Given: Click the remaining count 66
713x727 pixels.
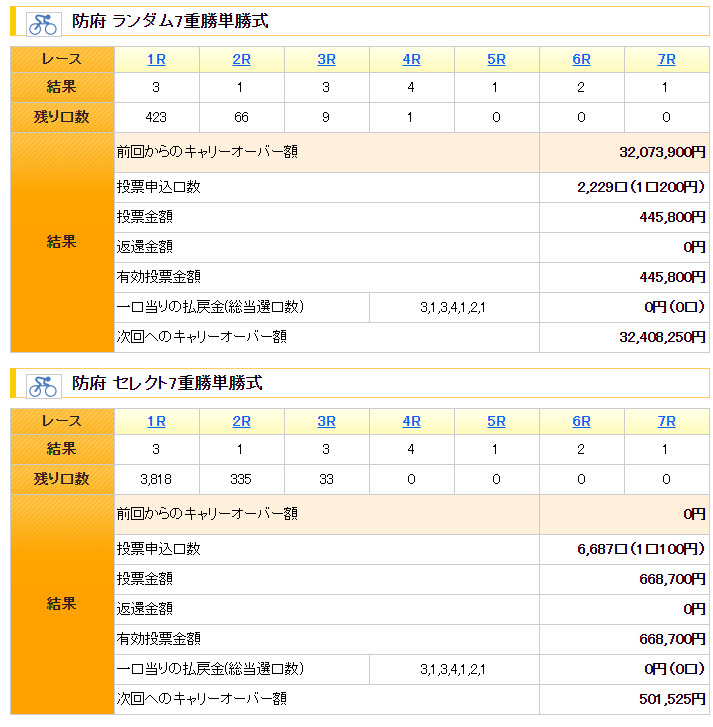Looking at the screenshot, I should click(241, 117).
